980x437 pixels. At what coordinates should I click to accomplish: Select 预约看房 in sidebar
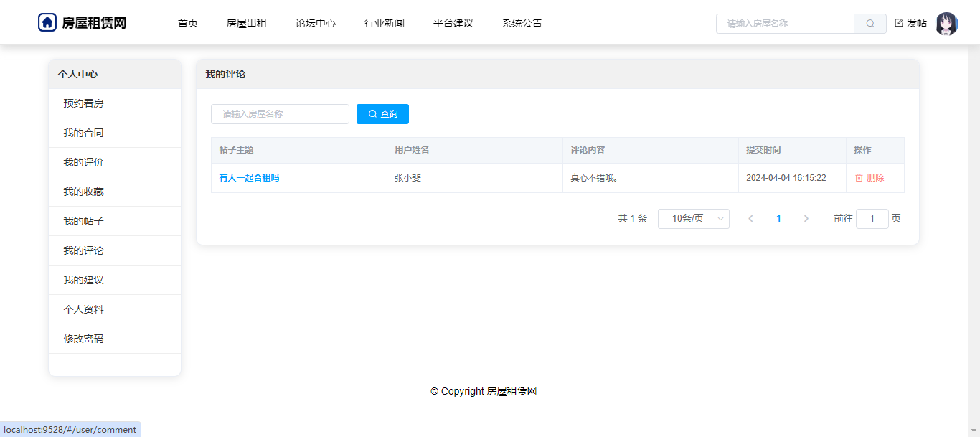pyautogui.click(x=83, y=103)
